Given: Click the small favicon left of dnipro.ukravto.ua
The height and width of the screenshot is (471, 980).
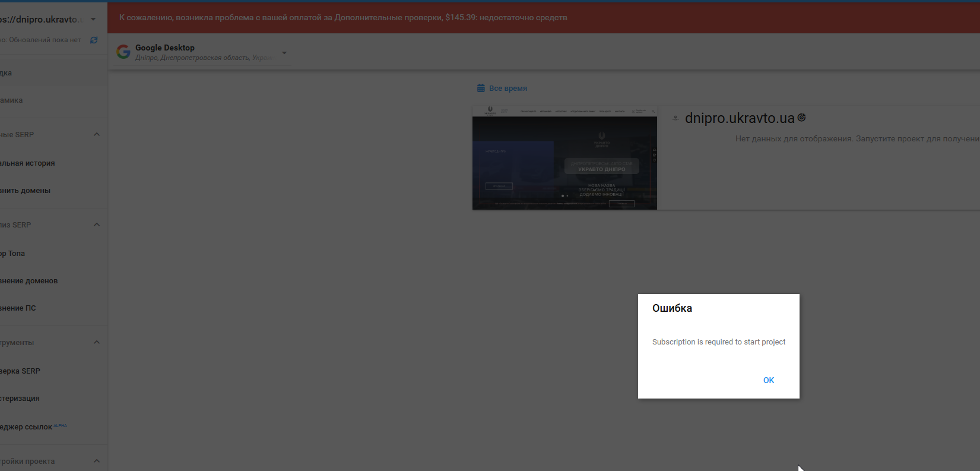Looking at the screenshot, I should pos(675,118).
